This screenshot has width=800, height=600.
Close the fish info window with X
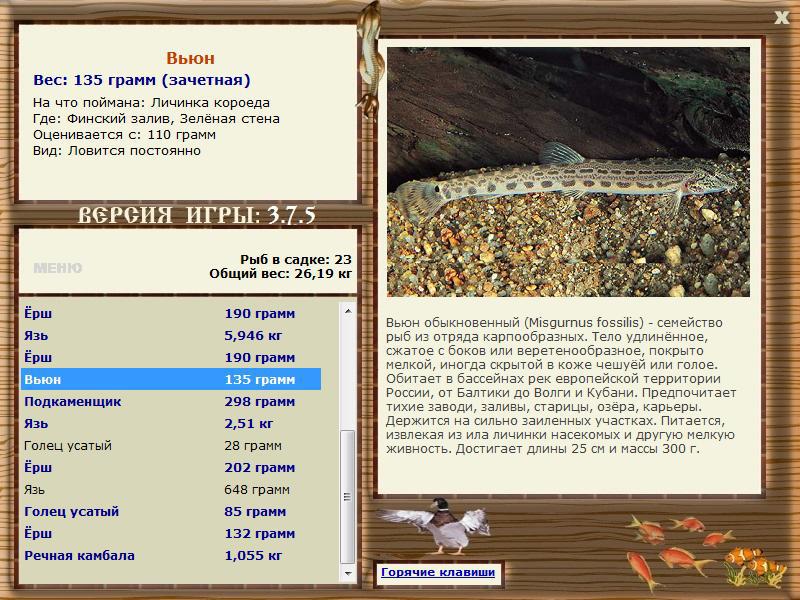(781, 18)
